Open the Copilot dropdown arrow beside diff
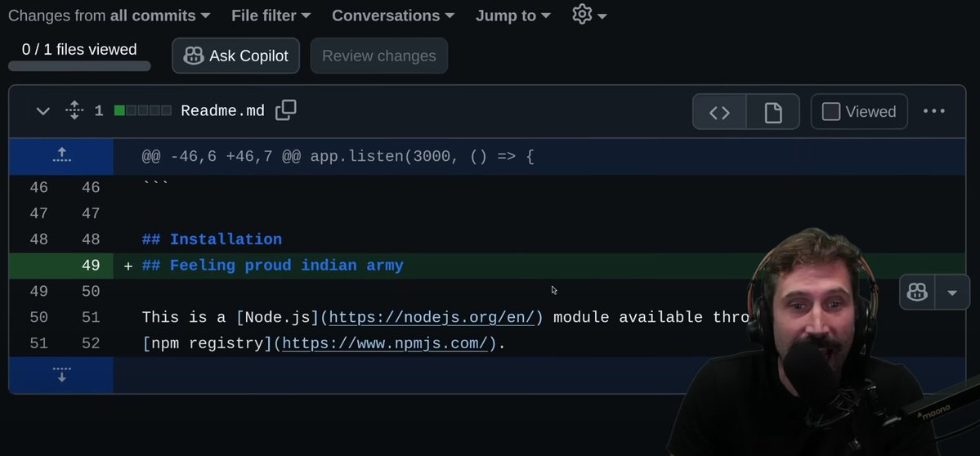The width and height of the screenshot is (980, 456). 952,292
